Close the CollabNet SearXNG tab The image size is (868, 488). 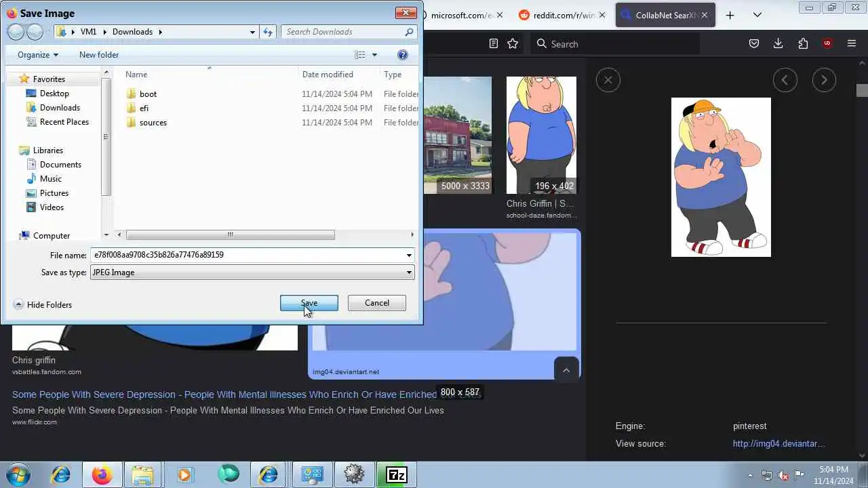point(705,15)
